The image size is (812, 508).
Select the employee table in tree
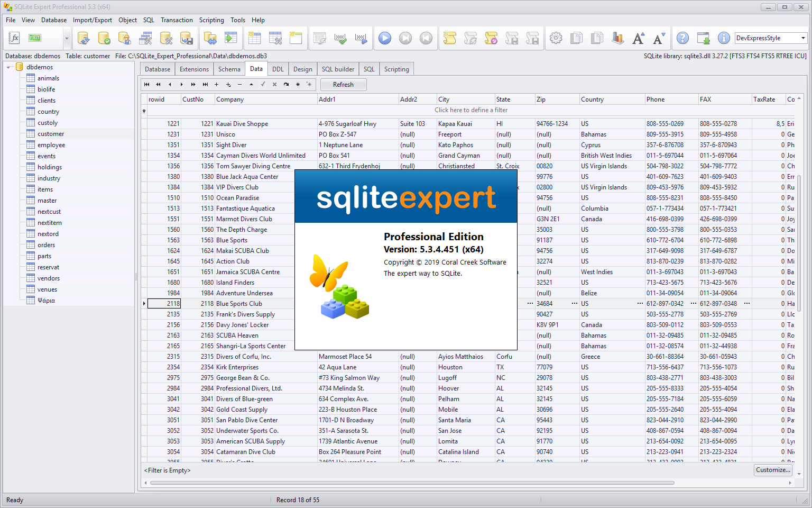click(51, 145)
